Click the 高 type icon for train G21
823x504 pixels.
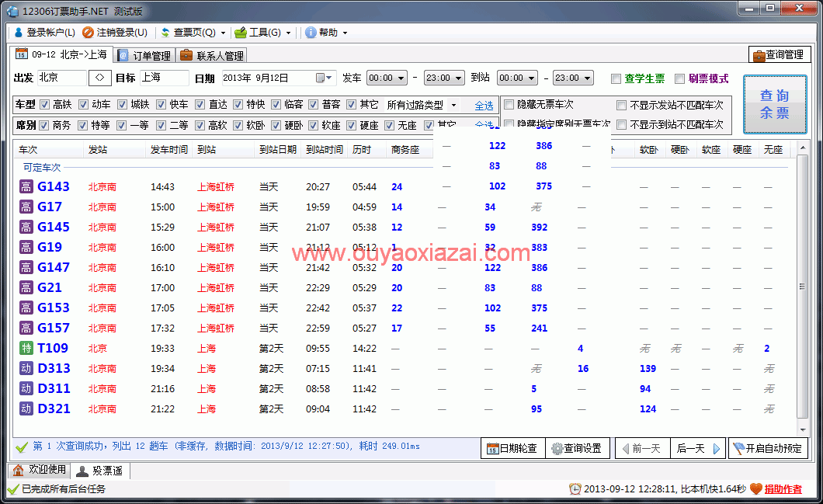[x=26, y=287]
